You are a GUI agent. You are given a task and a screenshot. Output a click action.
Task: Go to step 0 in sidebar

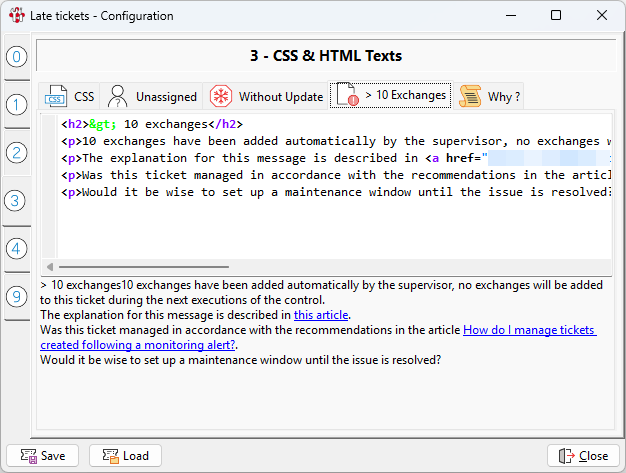pos(16,57)
